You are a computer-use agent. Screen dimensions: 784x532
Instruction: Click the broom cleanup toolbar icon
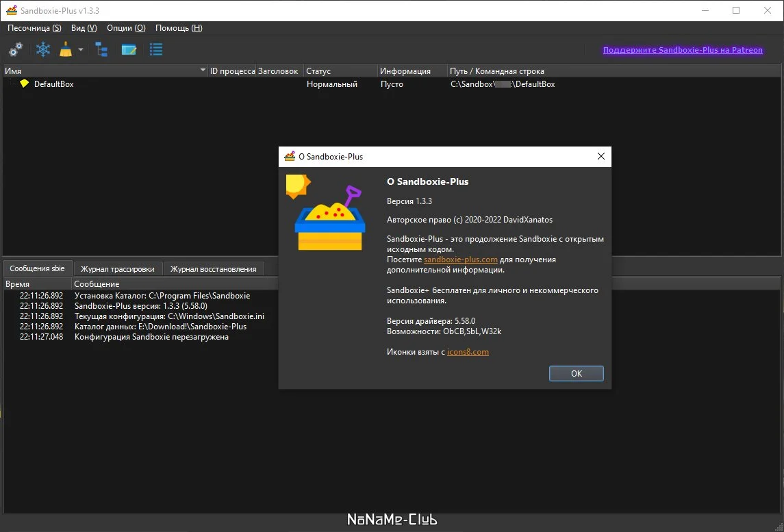66,49
